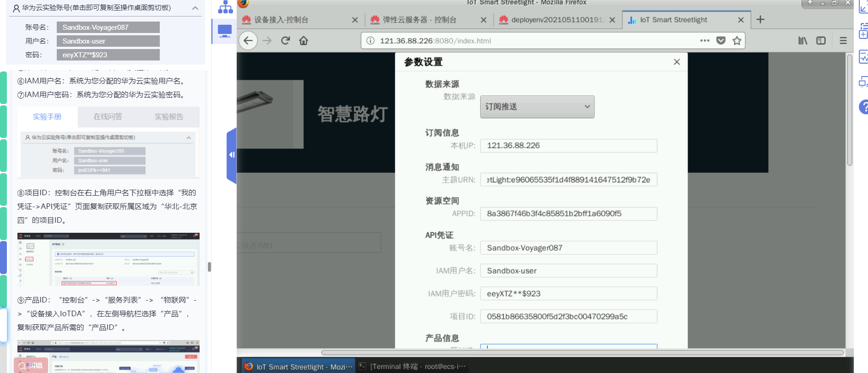Click the 消息通知 section heading
Viewport: 868px width, 373px height.
pos(442,167)
